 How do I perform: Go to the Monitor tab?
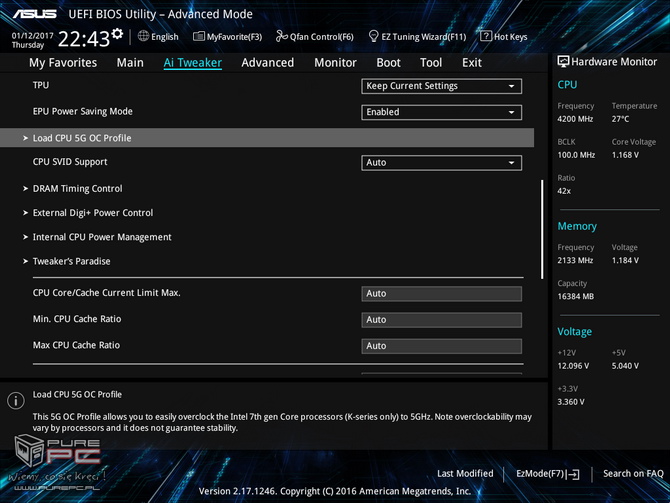point(335,63)
